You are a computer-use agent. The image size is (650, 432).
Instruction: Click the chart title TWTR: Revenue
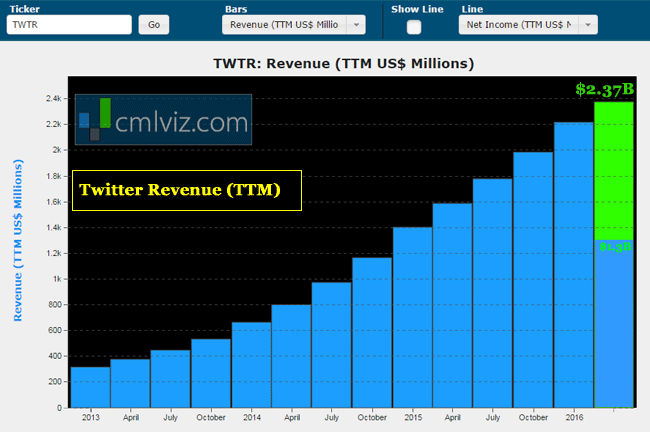(x=344, y=63)
